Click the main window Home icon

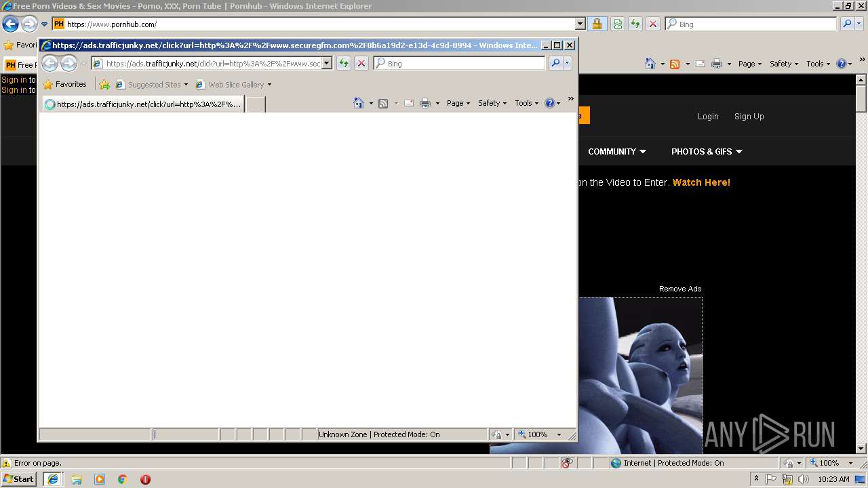point(650,64)
